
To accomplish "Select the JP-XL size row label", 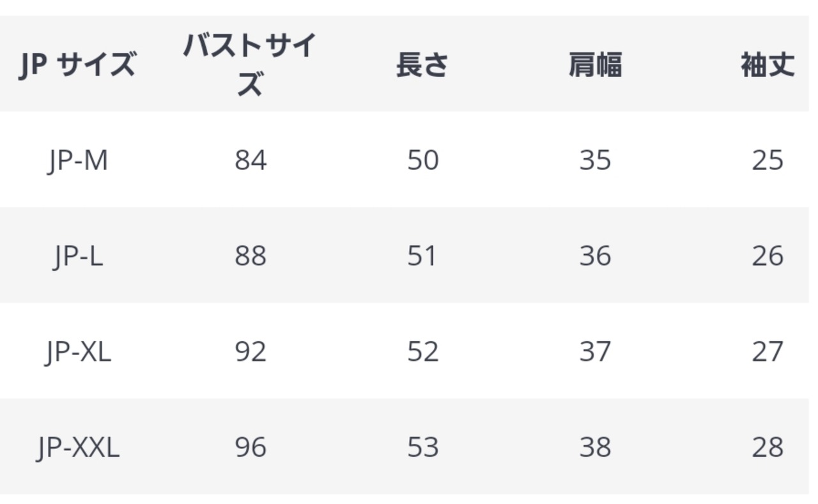I will coord(77,351).
